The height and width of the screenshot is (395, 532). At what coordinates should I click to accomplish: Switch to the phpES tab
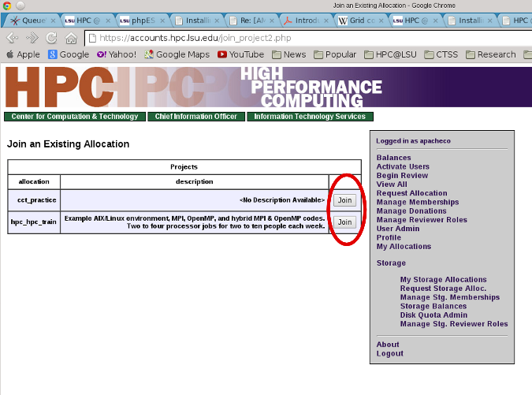(141, 20)
